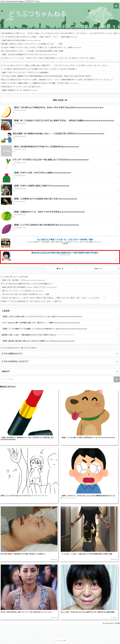120x644 pixels.
Task: Click the どうぶつちゃんねる site title
Action: point(38,14)
